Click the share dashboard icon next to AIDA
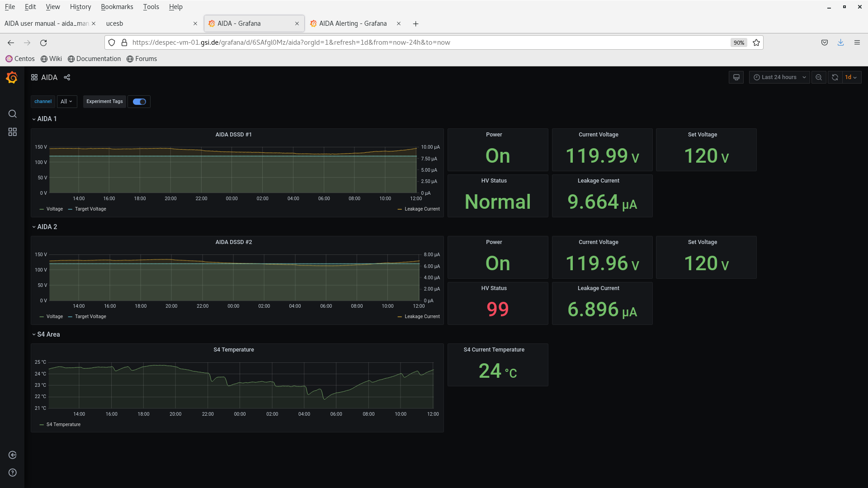 coord(67,77)
